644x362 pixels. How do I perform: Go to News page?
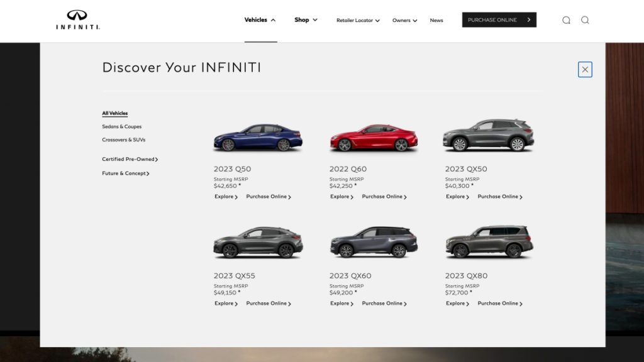pos(436,20)
